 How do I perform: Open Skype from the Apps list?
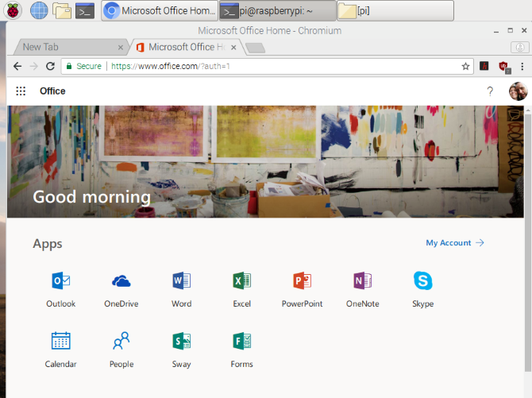pyautogui.click(x=422, y=281)
